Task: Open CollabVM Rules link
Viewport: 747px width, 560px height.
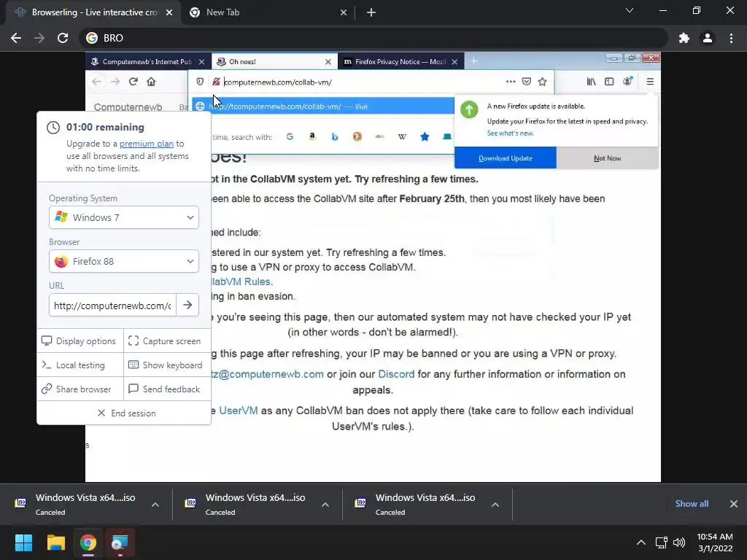Action: click(240, 281)
